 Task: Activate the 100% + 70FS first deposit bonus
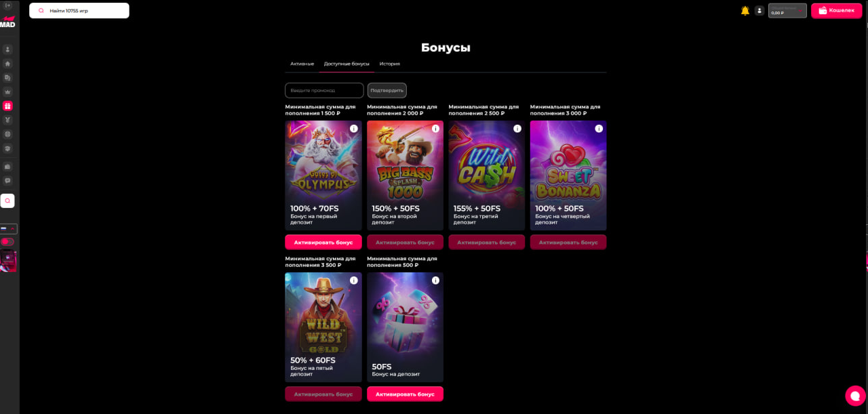click(323, 243)
